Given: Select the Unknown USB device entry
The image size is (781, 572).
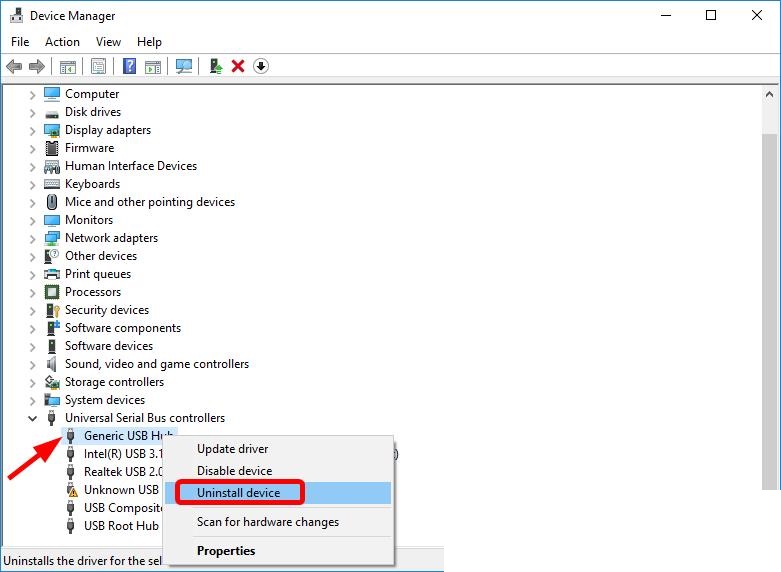Looking at the screenshot, I should (x=121, y=490).
